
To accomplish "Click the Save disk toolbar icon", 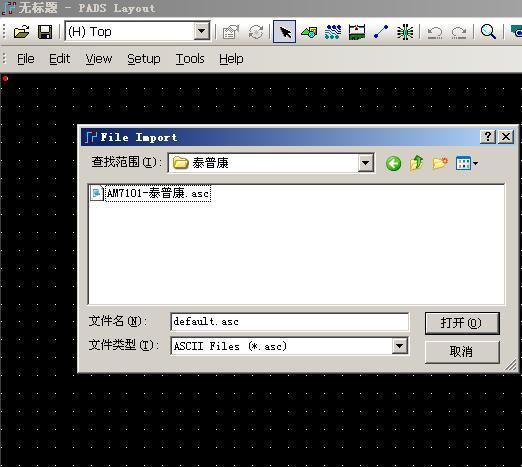I will click(x=45, y=32).
